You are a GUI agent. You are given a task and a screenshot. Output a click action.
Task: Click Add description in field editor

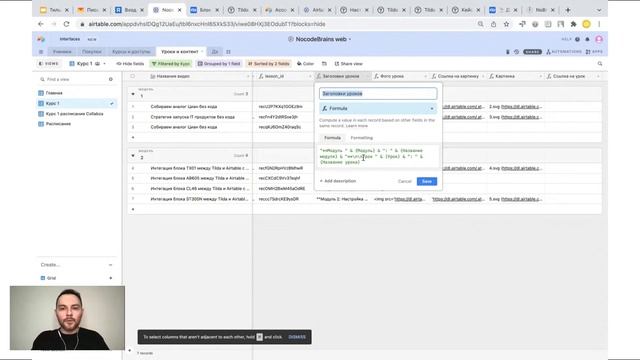[x=338, y=181]
